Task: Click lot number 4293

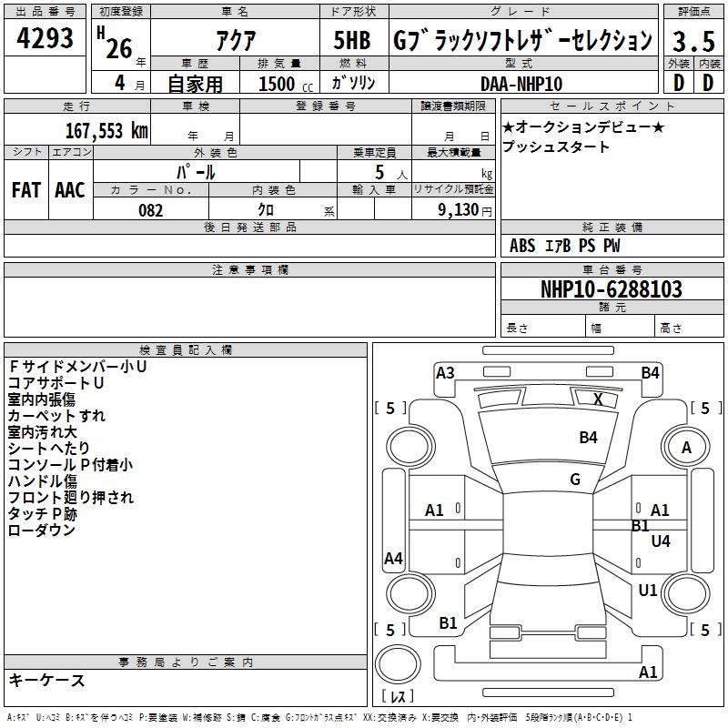Action: pos(45,37)
